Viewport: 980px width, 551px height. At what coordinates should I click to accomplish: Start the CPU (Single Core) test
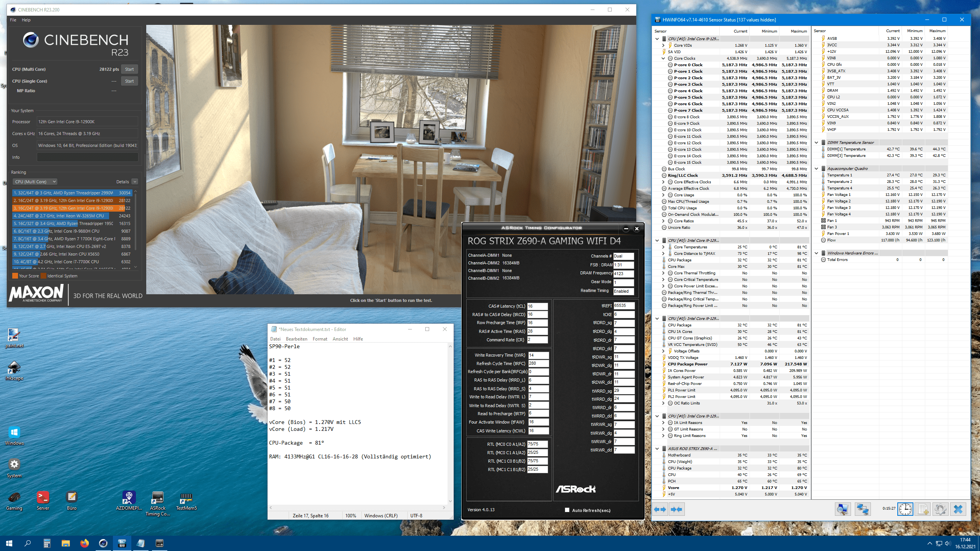point(129,81)
